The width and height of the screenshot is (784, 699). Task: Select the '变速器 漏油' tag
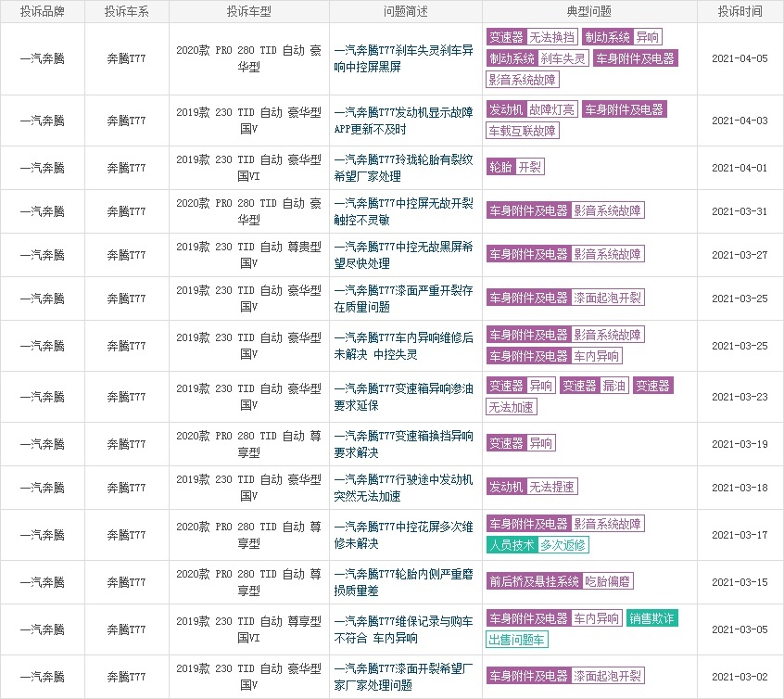coord(594,386)
